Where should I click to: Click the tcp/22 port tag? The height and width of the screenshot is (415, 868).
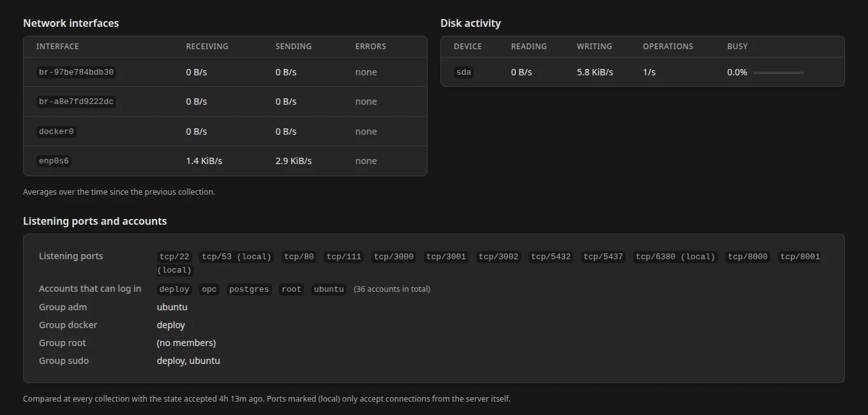(174, 257)
